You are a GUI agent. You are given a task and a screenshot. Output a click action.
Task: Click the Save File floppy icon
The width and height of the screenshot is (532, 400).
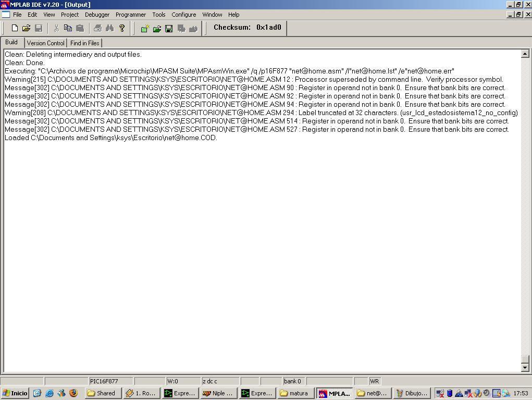[39, 28]
